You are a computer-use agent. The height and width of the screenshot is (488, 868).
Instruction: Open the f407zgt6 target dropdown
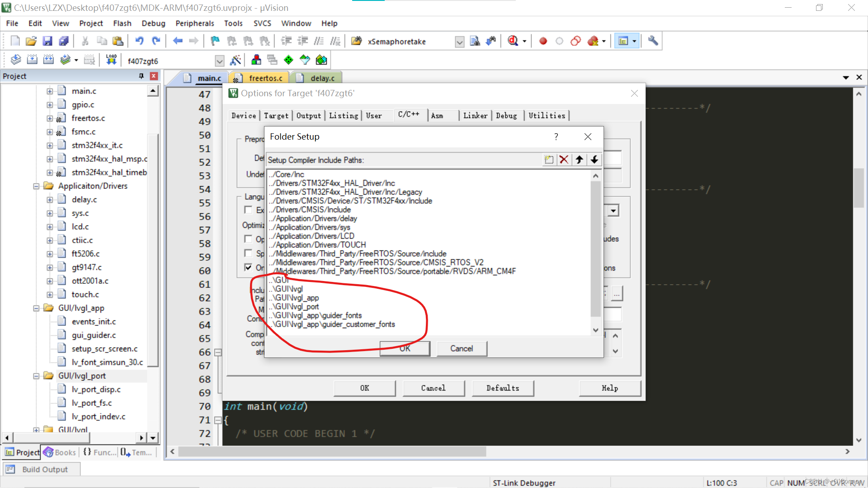point(219,61)
